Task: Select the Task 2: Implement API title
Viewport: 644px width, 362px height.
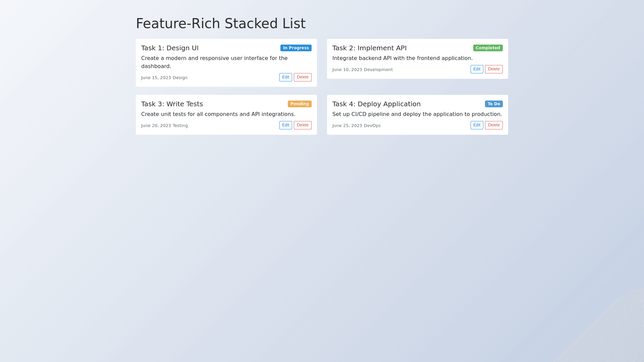Action: [x=369, y=48]
